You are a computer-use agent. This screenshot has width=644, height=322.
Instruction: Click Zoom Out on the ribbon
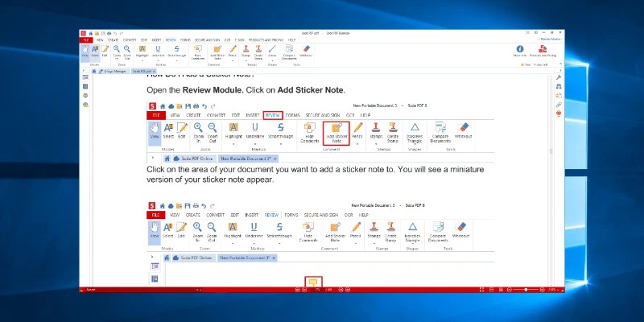[x=127, y=52]
